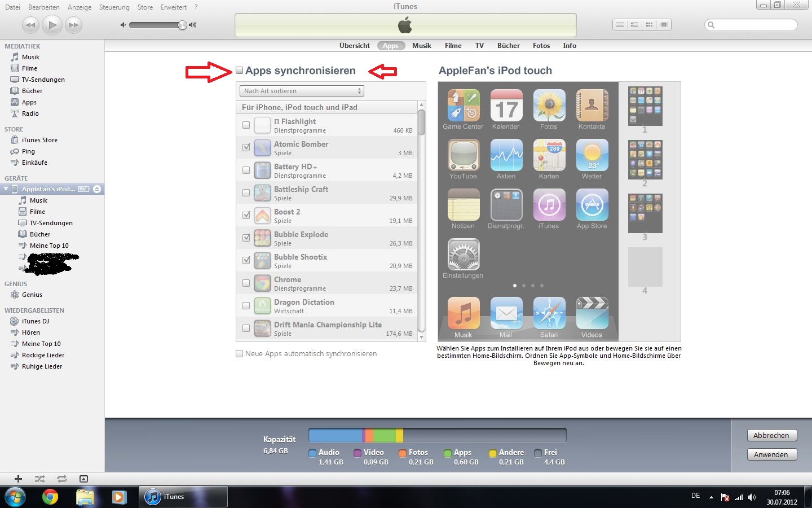The image size is (812, 508).
Task: Uncheck the Boost 2 checkbox
Action: 246,215
